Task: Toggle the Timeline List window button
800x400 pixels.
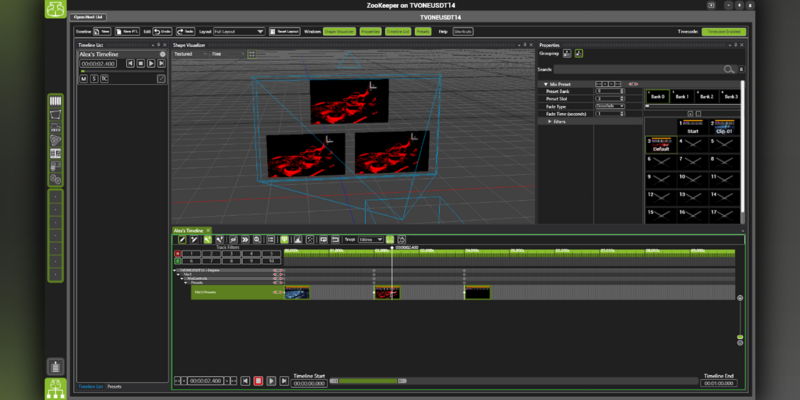Action: pyautogui.click(x=398, y=32)
